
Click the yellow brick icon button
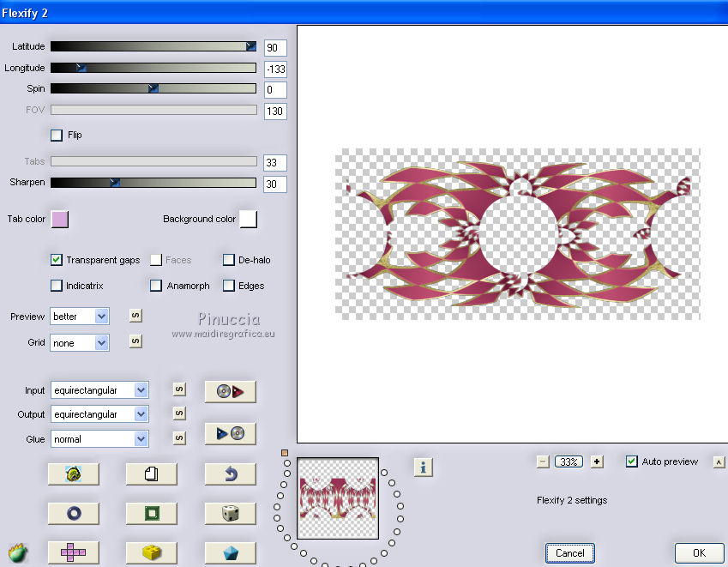tap(152, 552)
